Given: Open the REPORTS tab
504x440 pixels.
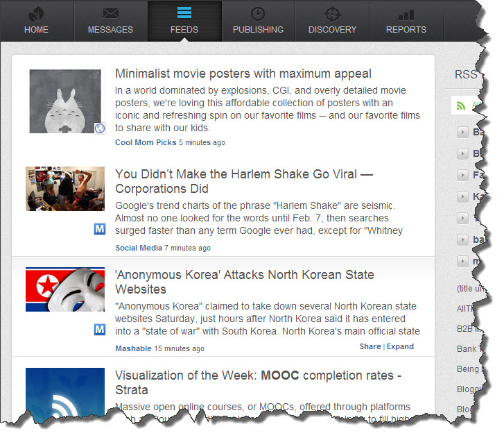Looking at the screenshot, I should [406, 21].
